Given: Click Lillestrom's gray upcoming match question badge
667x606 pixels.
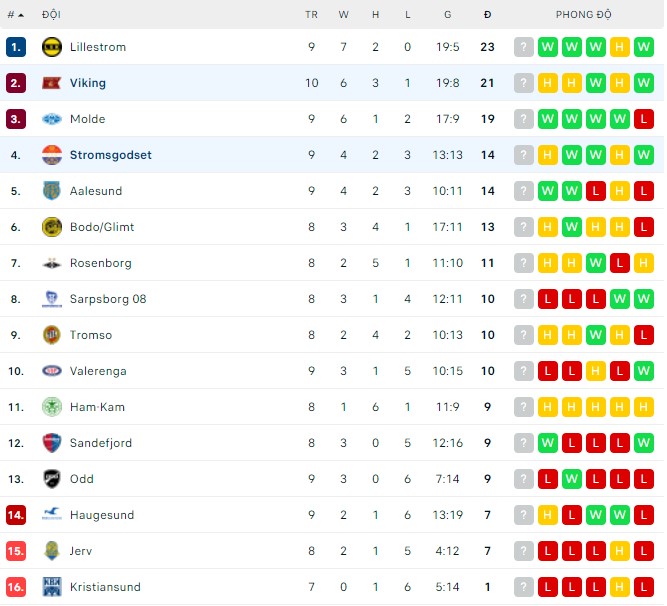Looking at the screenshot, I should (x=524, y=47).
